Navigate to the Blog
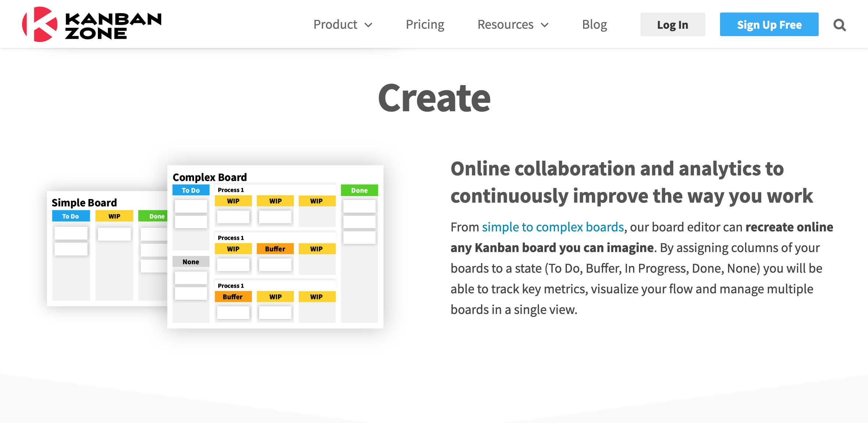This screenshot has height=423, width=868. tap(594, 24)
